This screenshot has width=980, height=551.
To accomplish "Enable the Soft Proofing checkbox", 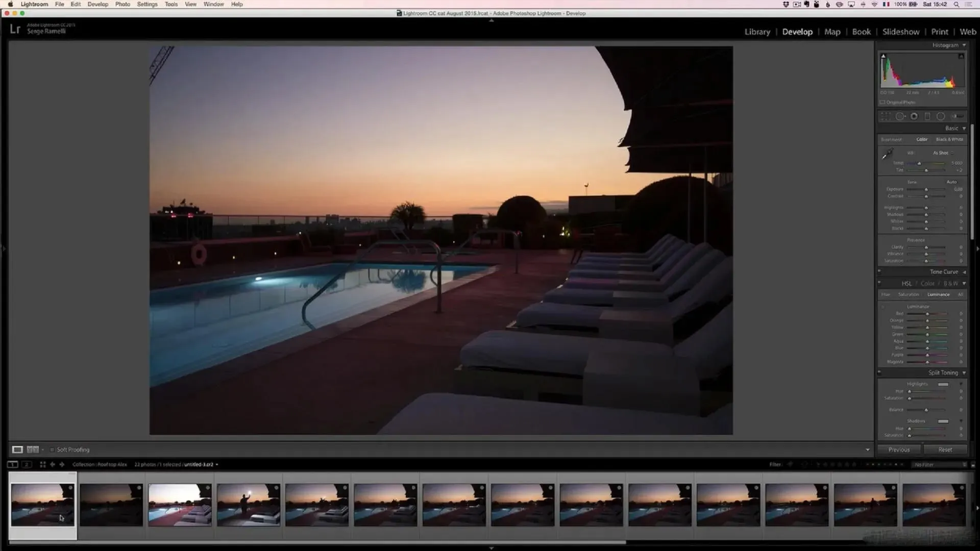I will pyautogui.click(x=52, y=449).
